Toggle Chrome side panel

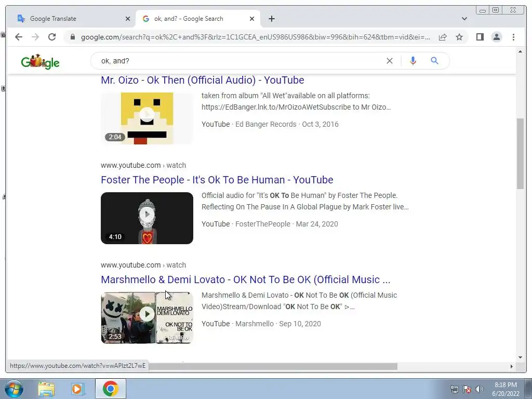point(480,37)
